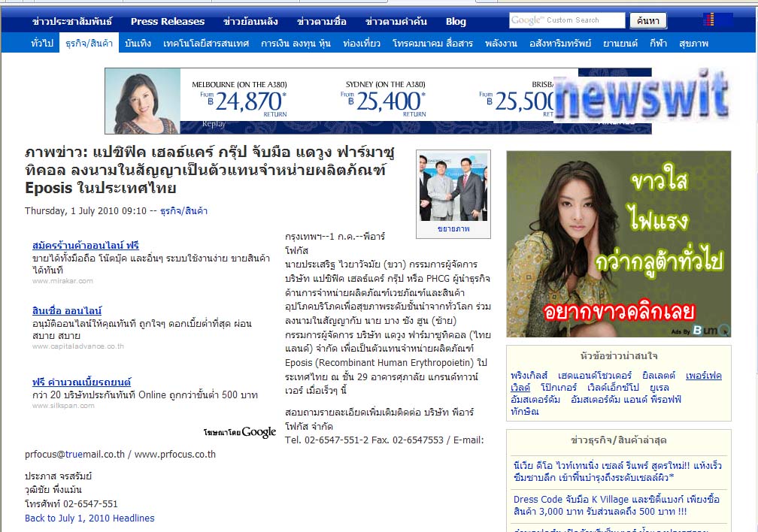Switch to พลังงาน category tab
Image resolution: width=758 pixels, height=532 pixels.
point(501,44)
